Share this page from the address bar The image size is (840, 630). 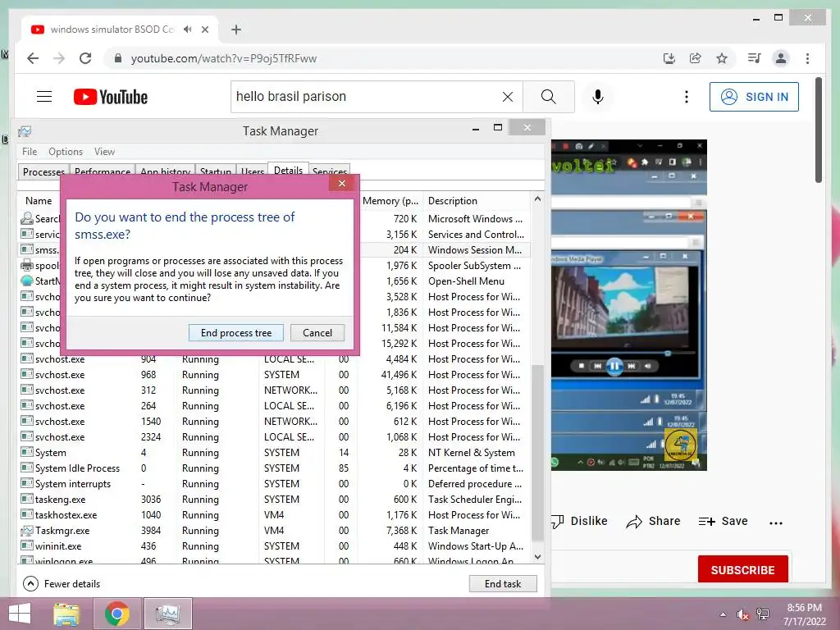pyautogui.click(x=696, y=58)
